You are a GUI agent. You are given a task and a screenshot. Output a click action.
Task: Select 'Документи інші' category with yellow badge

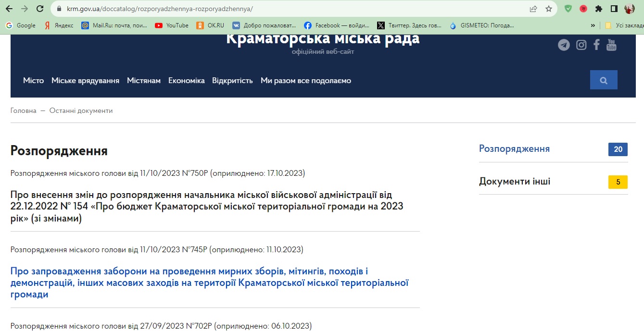click(515, 182)
